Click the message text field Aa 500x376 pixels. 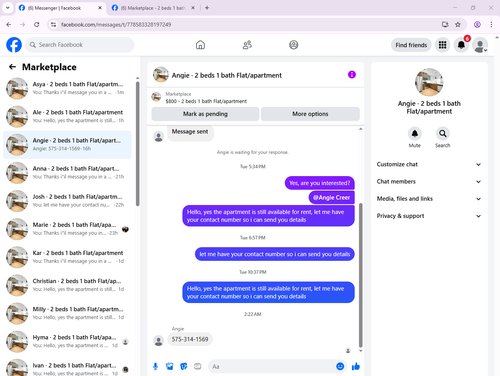click(x=272, y=367)
